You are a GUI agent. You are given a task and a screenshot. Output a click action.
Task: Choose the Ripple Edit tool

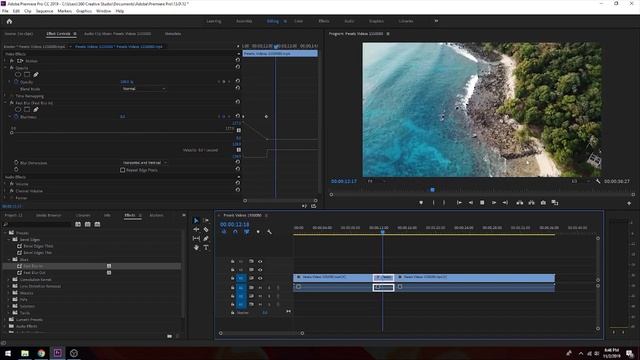click(x=196, y=229)
